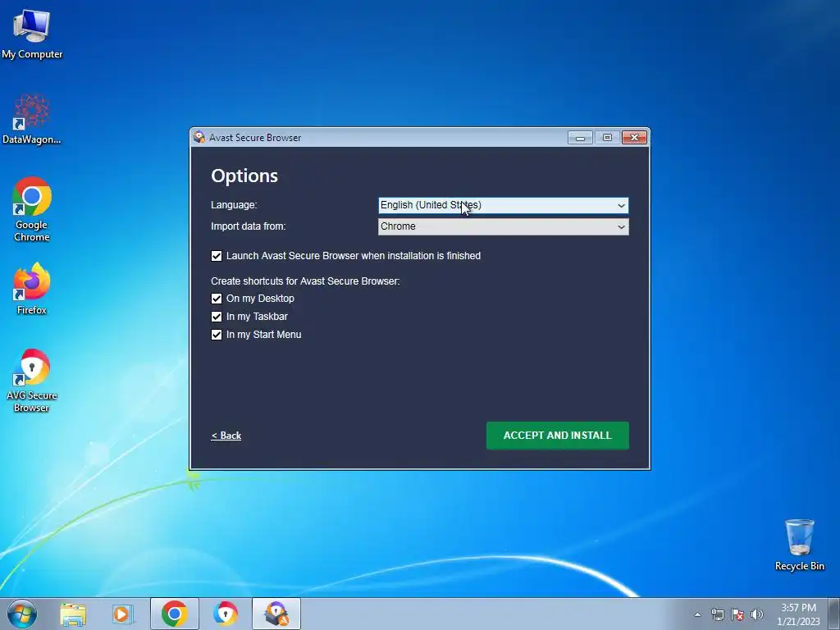This screenshot has width=840, height=630.
Task: Click Avast icon in installer title bar
Action: [x=199, y=137]
